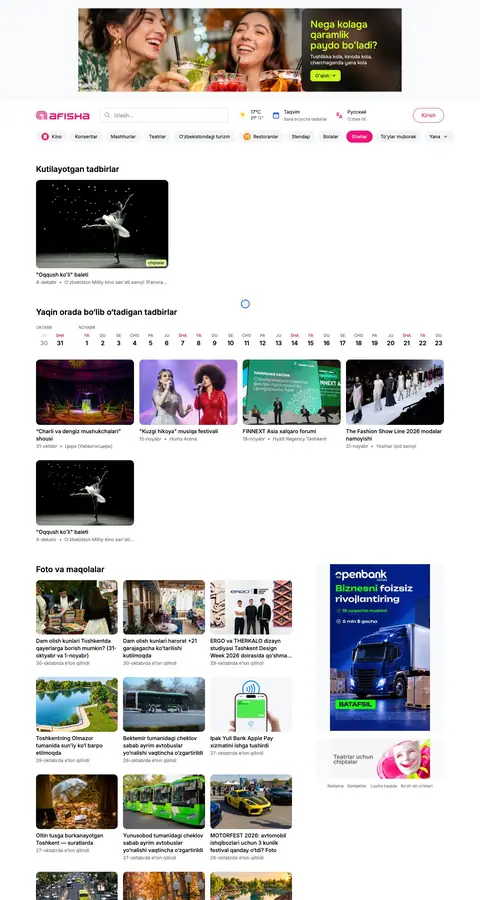The image size is (480, 900).
Task: Open ballet thumbnail under upcoming events
Action: point(85,492)
